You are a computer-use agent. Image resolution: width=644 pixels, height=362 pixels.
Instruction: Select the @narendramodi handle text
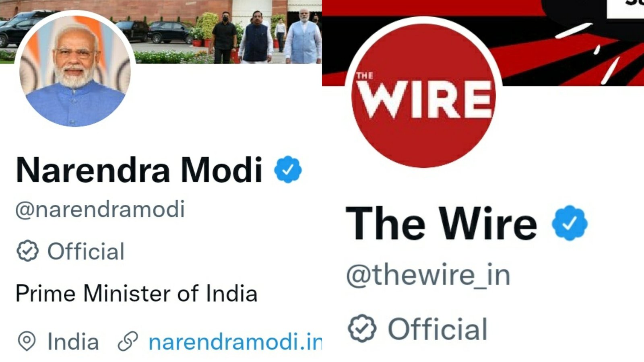click(100, 210)
